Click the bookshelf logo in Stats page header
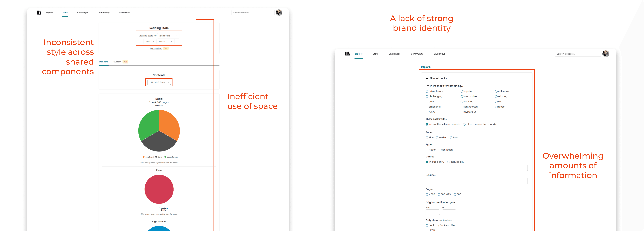Viewport: 644px width, 231px height. click(x=39, y=13)
